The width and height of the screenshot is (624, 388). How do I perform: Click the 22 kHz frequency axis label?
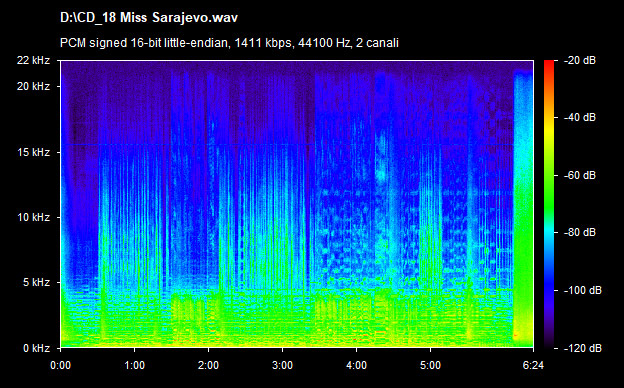coord(33,60)
